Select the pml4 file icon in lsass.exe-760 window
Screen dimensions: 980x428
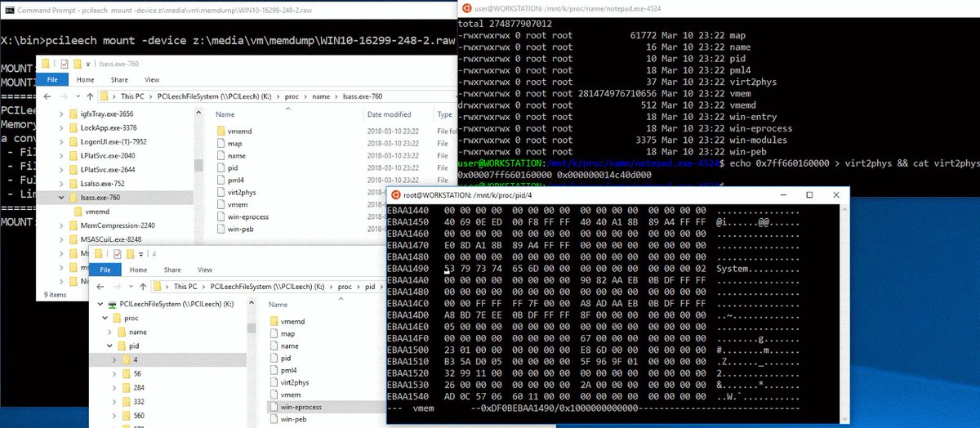coord(220,180)
